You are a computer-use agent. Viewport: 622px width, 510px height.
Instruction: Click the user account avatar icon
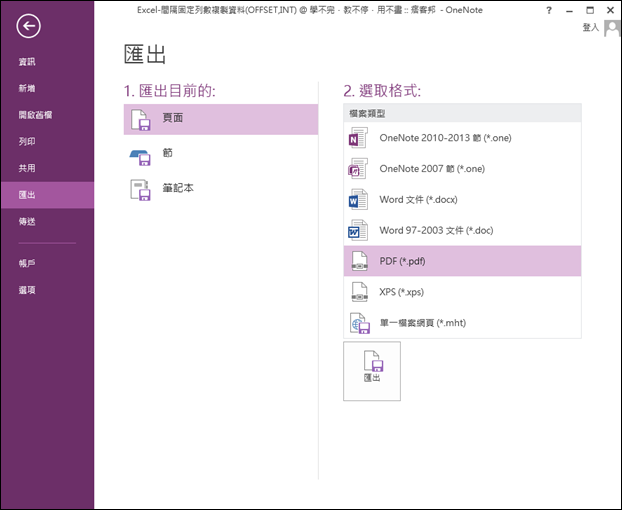(x=612, y=28)
